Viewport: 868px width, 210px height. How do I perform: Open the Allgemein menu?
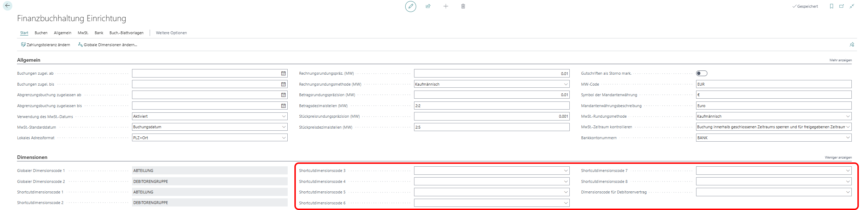62,33
